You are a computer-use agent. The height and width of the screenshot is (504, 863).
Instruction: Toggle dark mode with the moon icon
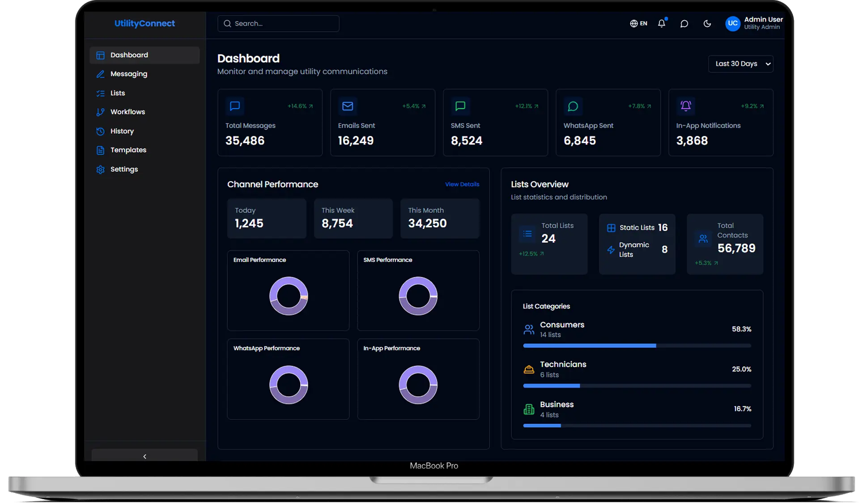point(707,23)
